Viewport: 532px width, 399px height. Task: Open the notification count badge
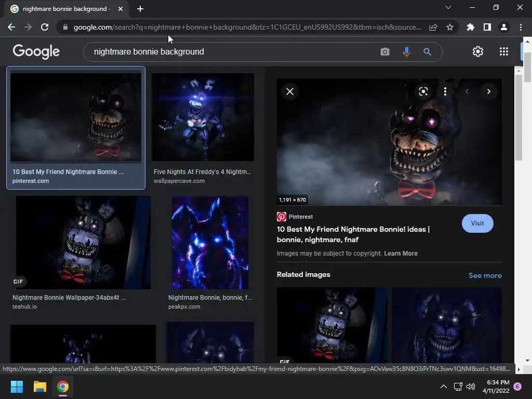point(517,387)
